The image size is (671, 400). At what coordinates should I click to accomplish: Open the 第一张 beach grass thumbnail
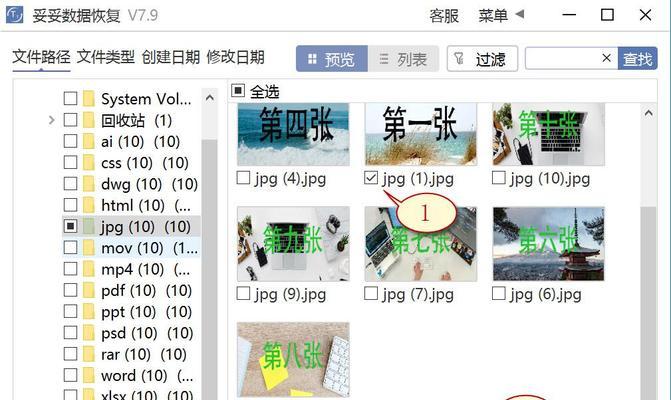[421, 134]
